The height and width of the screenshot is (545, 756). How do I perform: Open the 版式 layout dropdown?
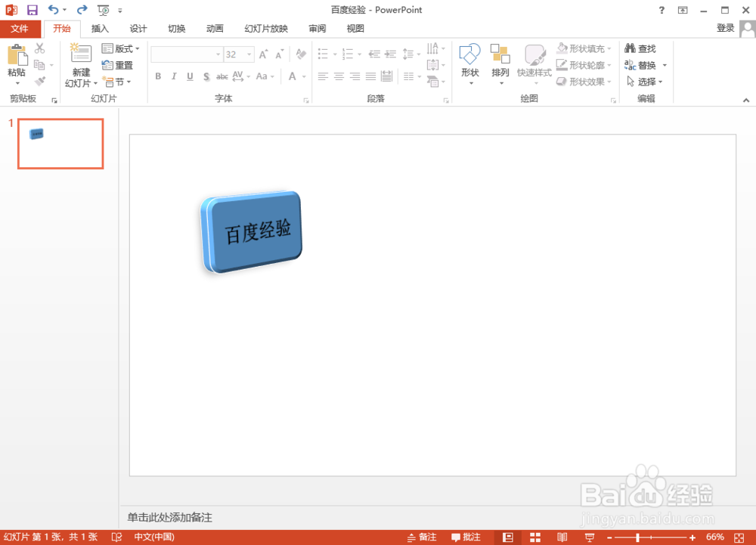coord(120,48)
